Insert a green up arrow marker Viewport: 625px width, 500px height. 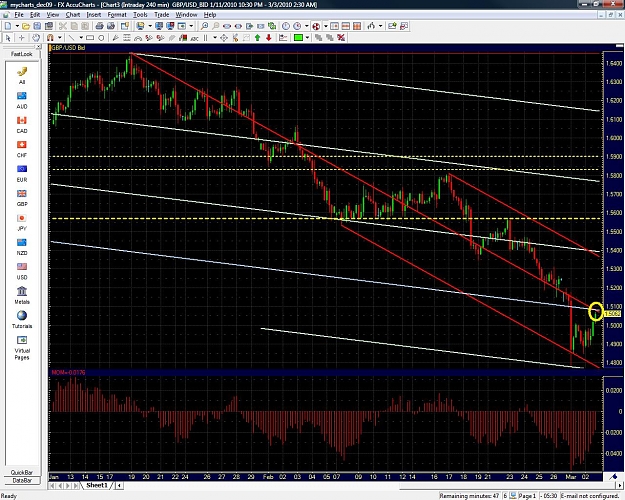coord(257,38)
